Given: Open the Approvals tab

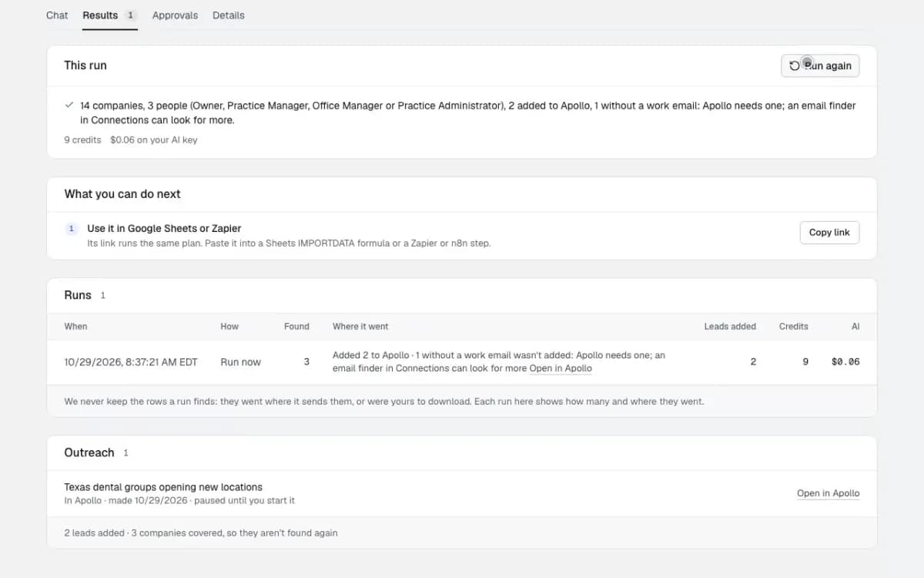Looking at the screenshot, I should point(175,15).
